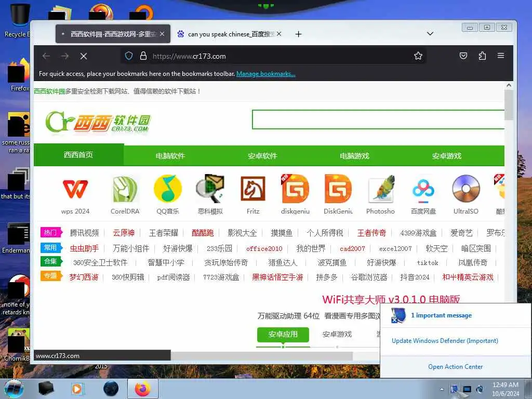Viewport: 532px width, 399px height.
Task: Open the 思科模拟 app icon
Action: [x=210, y=189]
